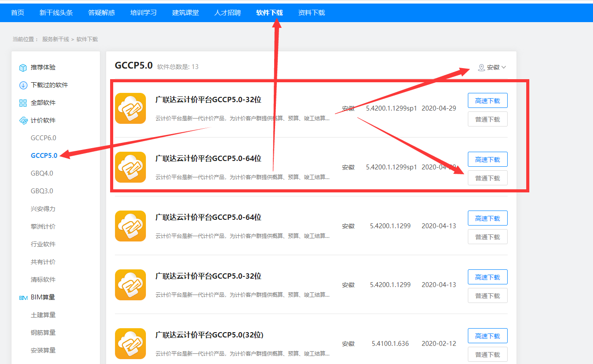
Task: Open the 新干线头条 nav tab
Action: click(x=56, y=13)
